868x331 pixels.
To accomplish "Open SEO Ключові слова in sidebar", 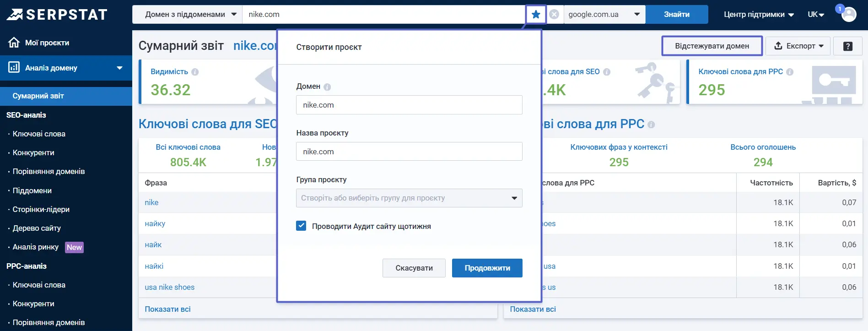I will pyautogui.click(x=39, y=134).
